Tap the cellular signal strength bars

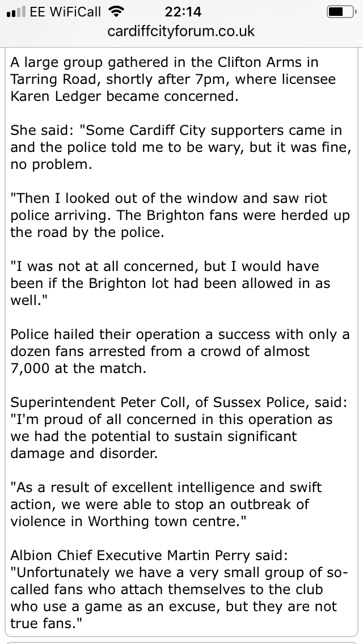click(x=16, y=11)
